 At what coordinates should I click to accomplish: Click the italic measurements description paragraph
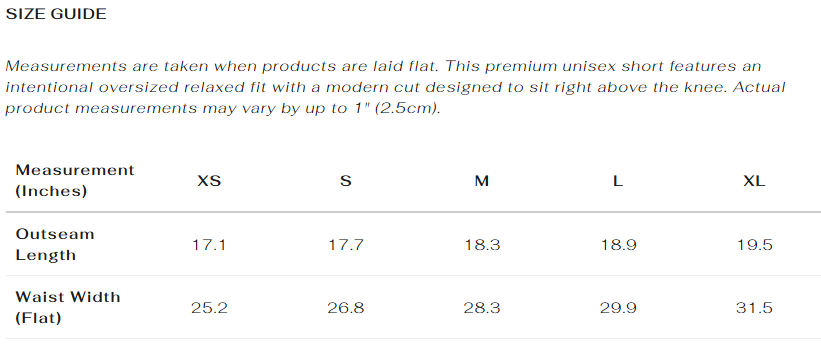point(396,87)
